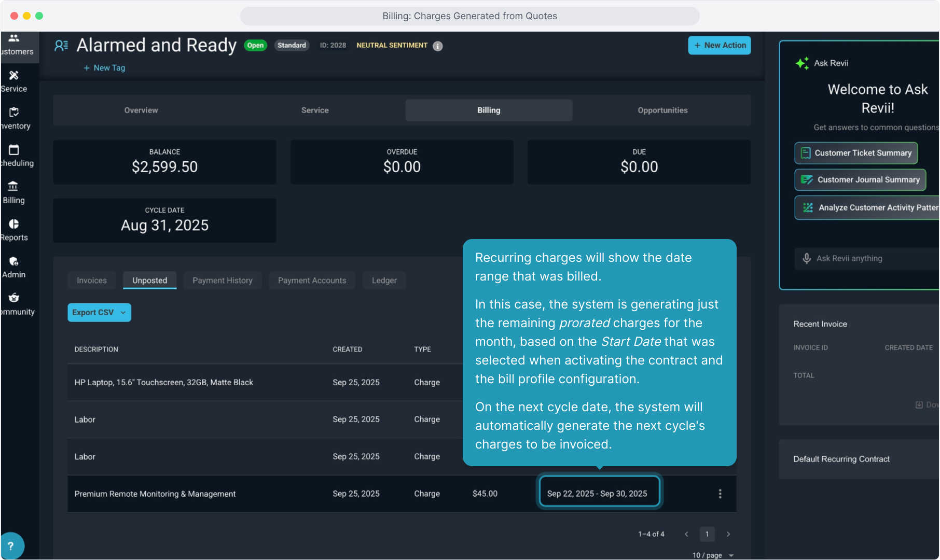Viewport: 940px width, 560px height.
Task: Click the NEUTRAL SENTIMENT label
Action: (392, 46)
